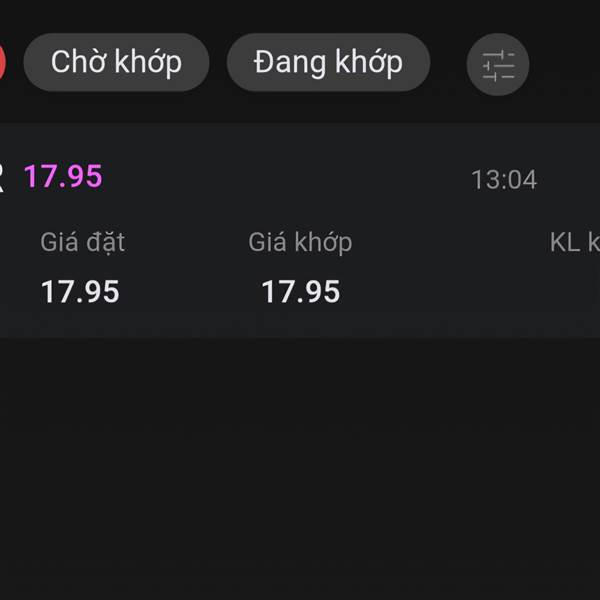Click the partially visible KL column label

point(575,242)
